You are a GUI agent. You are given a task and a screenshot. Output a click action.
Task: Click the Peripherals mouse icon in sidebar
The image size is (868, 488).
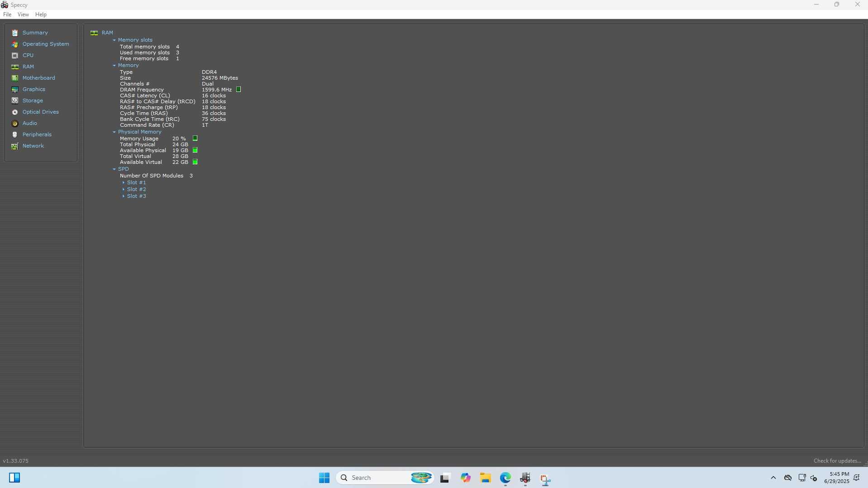(15, 134)
